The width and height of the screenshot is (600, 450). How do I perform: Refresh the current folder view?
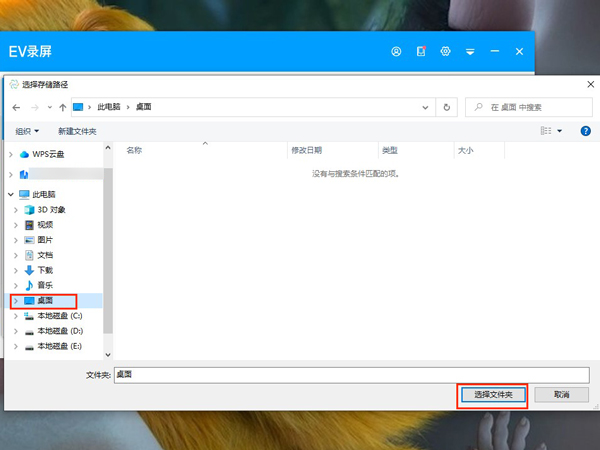(x=446, y=106)
